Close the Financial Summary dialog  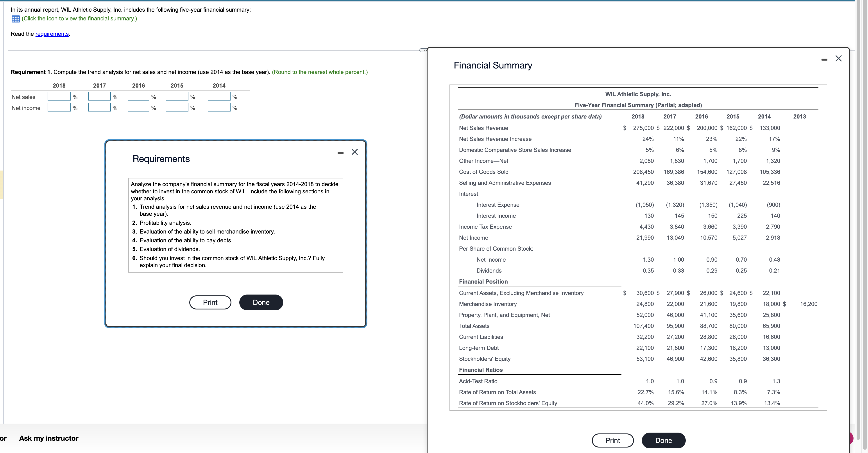point(839,58)
